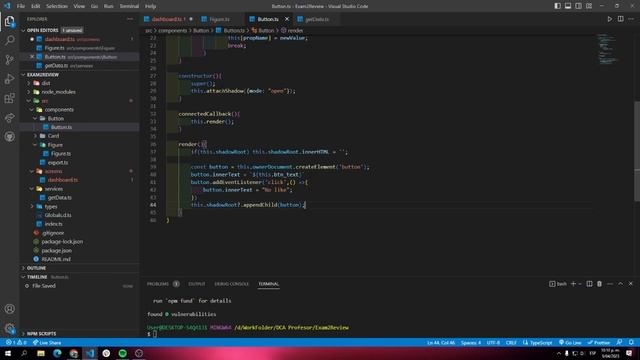Maximize the panel size chevron

(x=620, y=284)
